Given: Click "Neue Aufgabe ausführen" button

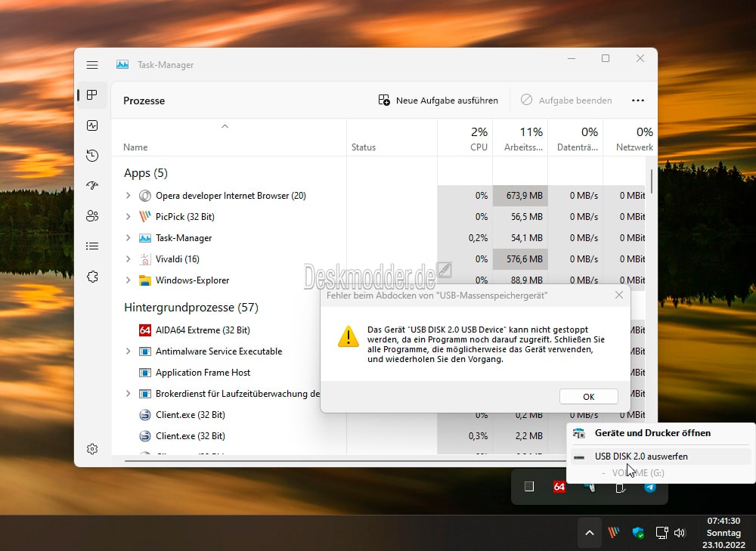Looking at the screenshot, I should pos(438,101).
